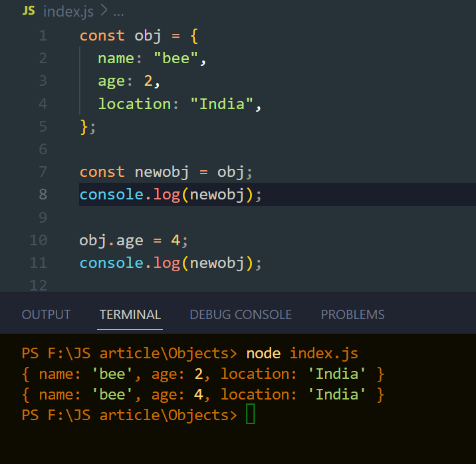Select line number 8 in gutter
The height and width of the screenshot is (464, 476).
pos(43,194)
